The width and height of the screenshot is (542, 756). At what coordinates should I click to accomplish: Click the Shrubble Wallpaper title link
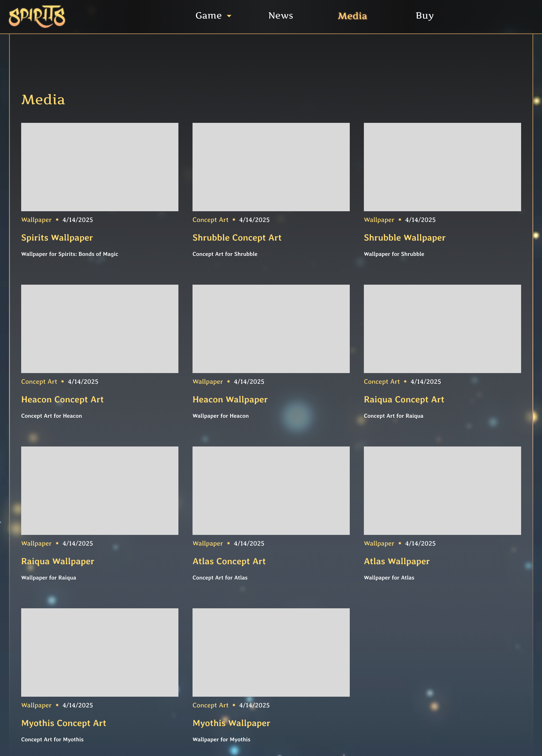(x=405, y=238)
